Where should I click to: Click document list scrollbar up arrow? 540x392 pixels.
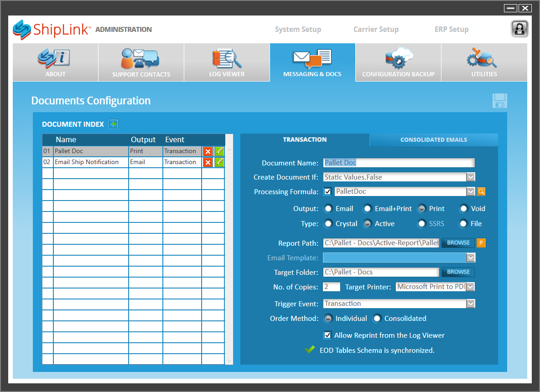click(x=229, y=150)
